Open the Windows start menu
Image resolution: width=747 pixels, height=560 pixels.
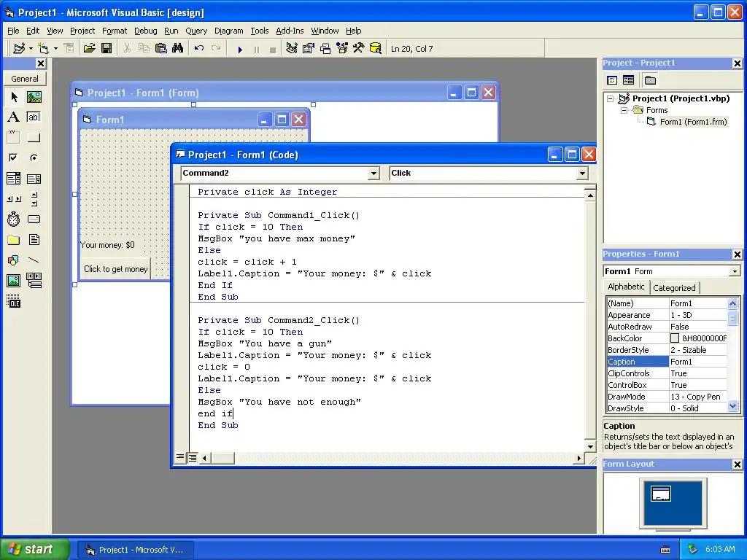pos(34,549)
